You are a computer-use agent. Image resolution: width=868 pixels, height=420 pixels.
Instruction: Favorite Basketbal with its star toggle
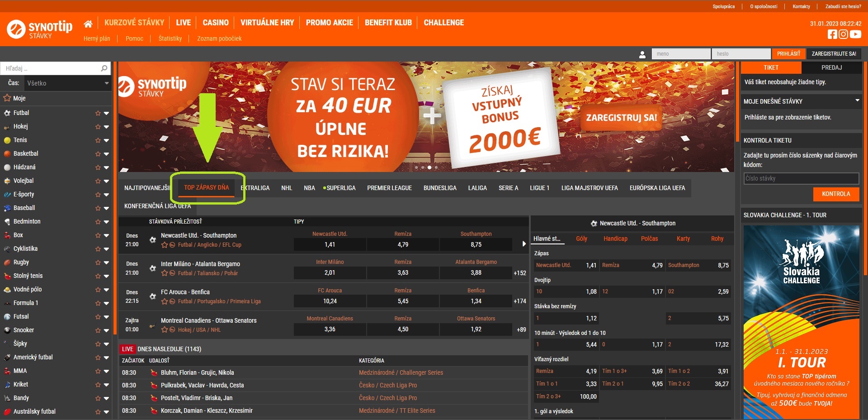tap(98, 154)
